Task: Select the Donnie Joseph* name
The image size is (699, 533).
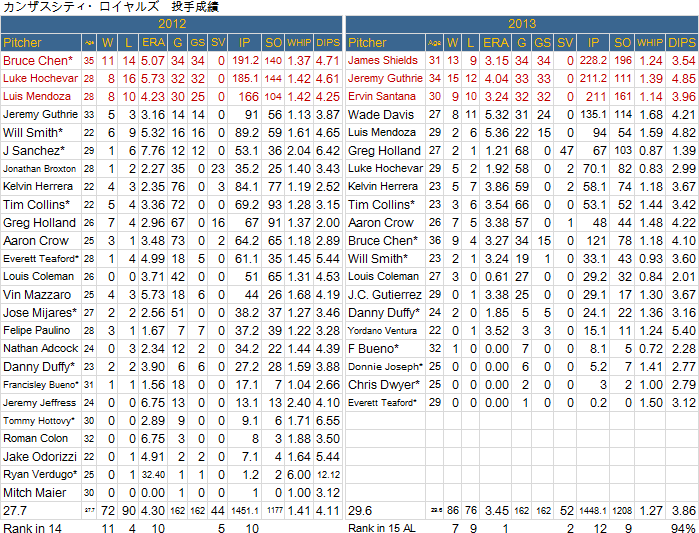Action: pos(385,367)
